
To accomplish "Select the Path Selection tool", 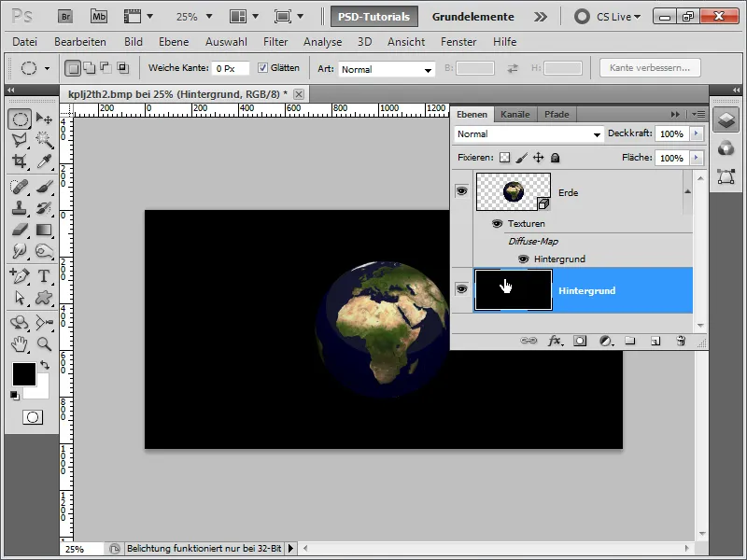I will point(20,298).
